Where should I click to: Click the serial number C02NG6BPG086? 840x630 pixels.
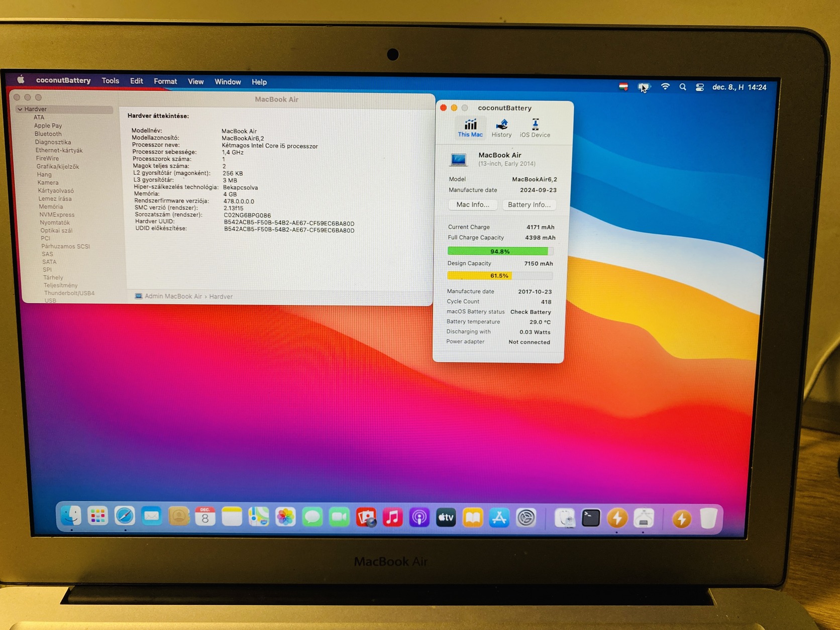tap(247, 215)
